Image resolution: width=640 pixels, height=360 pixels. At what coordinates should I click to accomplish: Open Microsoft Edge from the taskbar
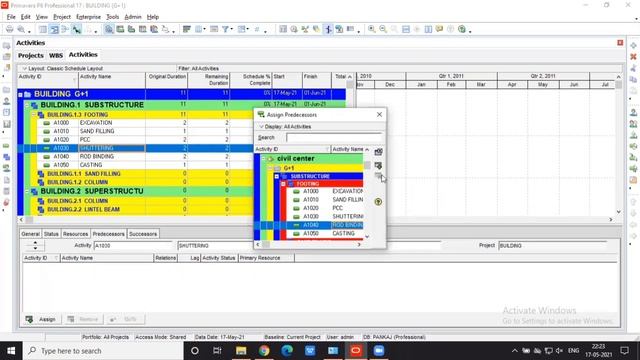click(x=287, y=351)
